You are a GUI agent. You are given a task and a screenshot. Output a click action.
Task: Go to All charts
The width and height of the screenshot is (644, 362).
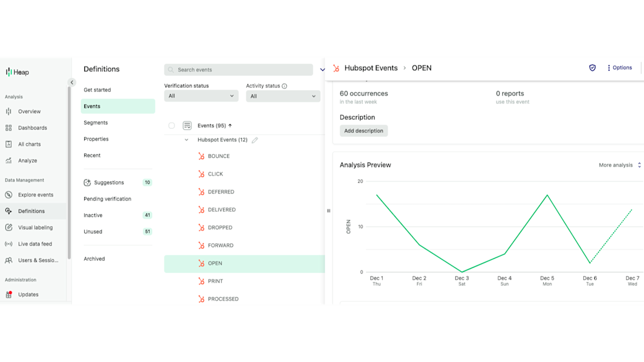pyautogui.click(x=29, y=144)
